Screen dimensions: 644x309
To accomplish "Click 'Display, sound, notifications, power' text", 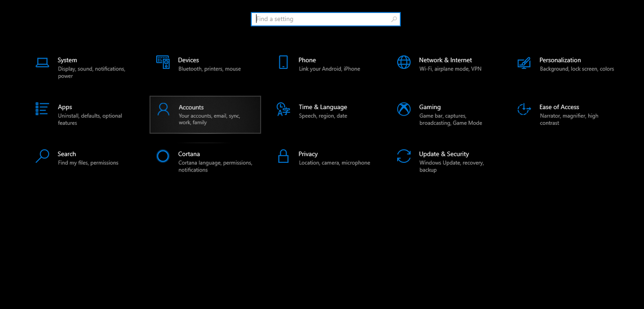I will coord(91,73).
